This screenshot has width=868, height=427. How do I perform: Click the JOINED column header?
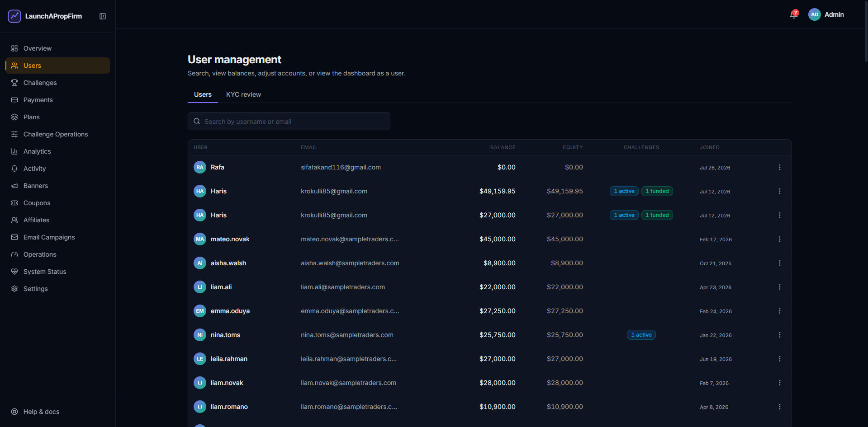(709, 147)
